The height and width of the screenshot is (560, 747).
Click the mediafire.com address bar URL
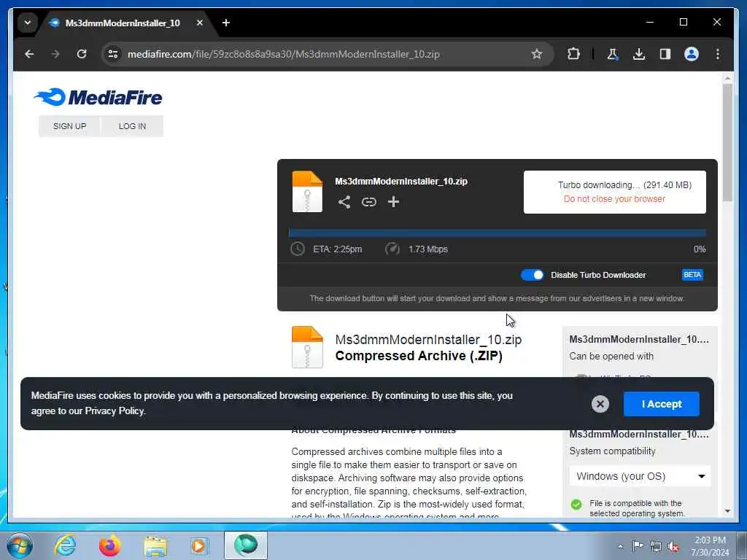click(x=283, y=54)
